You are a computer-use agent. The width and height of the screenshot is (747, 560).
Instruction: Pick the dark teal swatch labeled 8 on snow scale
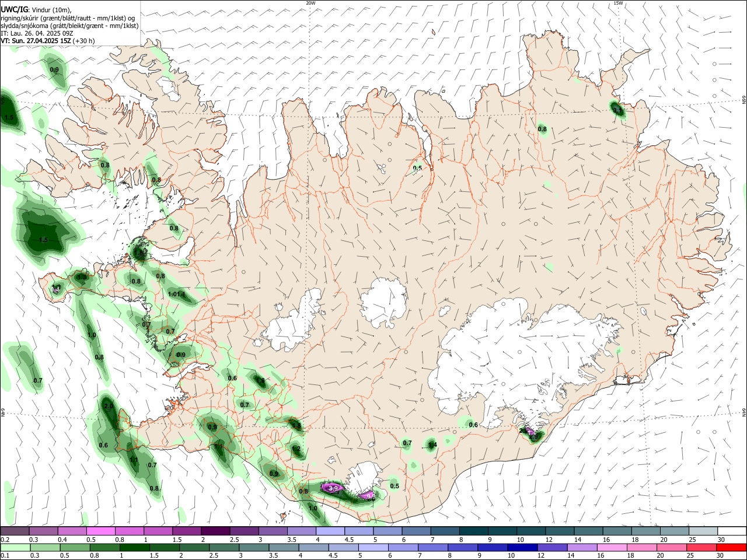(474, 531)
